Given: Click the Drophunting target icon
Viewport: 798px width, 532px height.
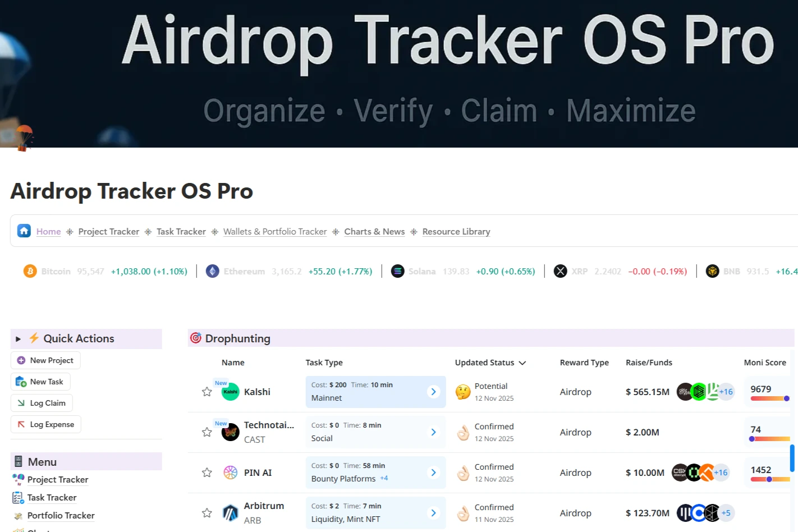Looking at the screenshot, I should coord(196,338).
